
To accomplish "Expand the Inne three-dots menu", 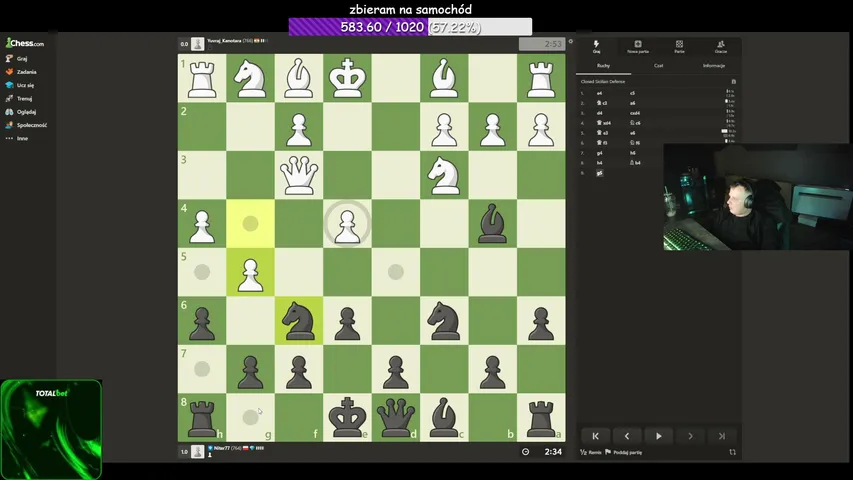I will (17, 138).
